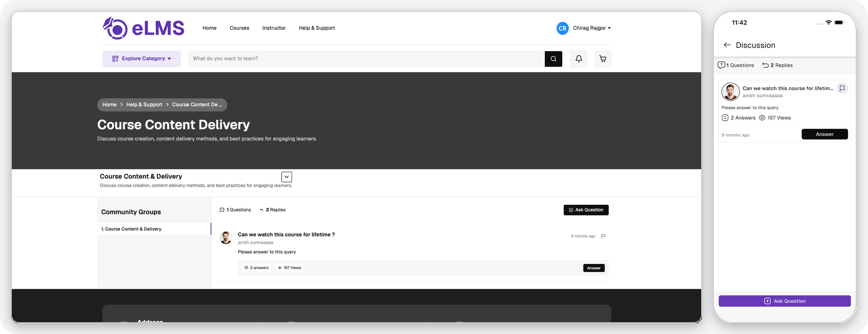
Task: Open question Can we watch this course for lifetime ?
Action: [x=286, y=235]
